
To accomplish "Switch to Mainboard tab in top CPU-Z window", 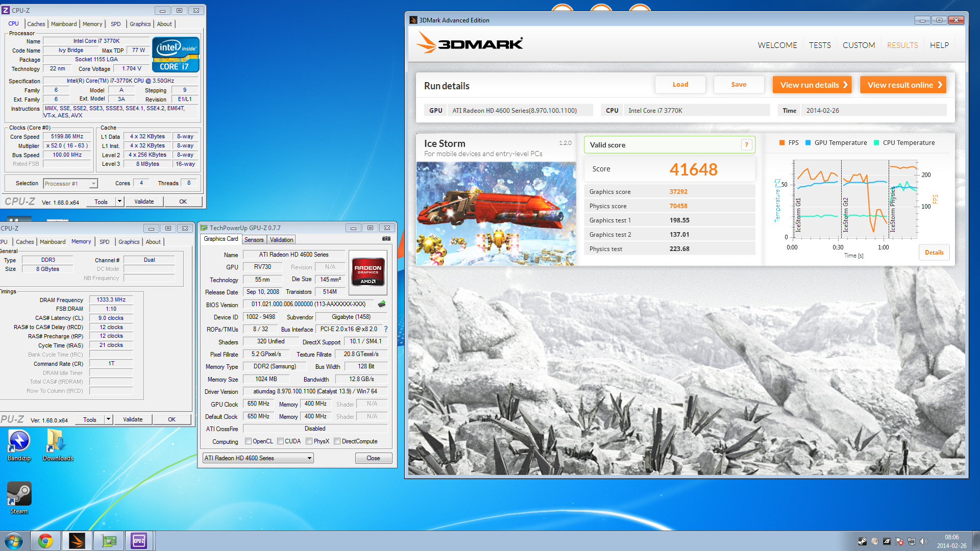I will click(64, 24).
